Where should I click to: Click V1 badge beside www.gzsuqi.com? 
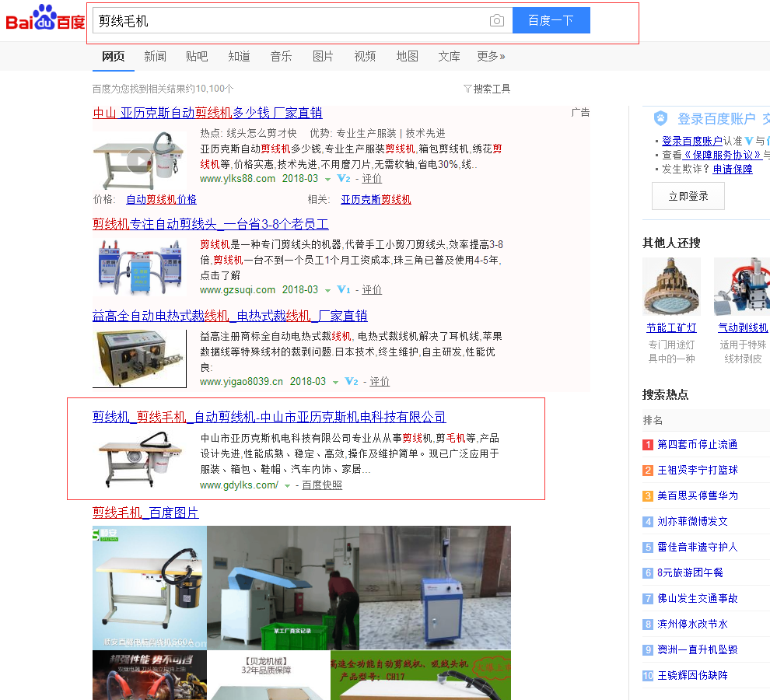tap(344, 290)
